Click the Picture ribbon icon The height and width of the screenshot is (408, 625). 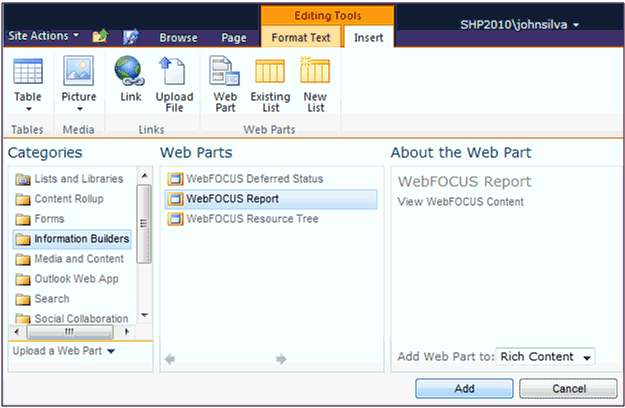[79, 71]
